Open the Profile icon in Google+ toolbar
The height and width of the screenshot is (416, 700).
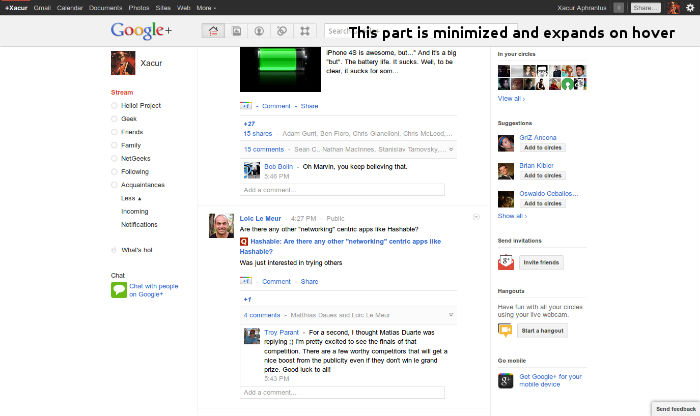tap(259, 31)
